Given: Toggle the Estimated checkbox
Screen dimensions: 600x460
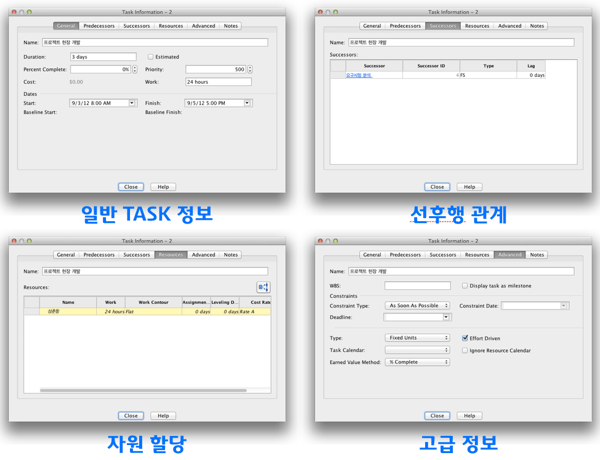Looking at the screenshot, I should pyautogui.click(x=151, y=57).
